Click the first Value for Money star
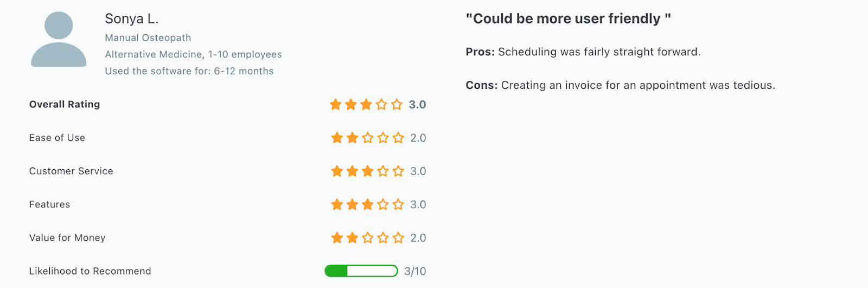Viewport: 868px width, 288px height. click(x=337, y=238)
